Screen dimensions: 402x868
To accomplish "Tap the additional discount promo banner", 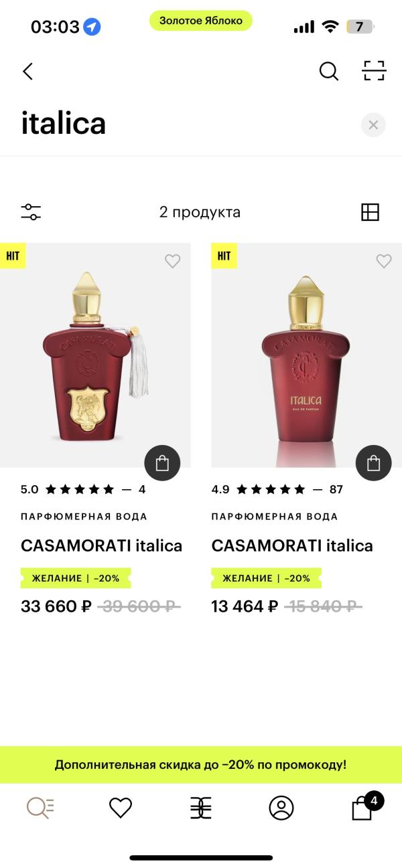I will pos(201,764).
